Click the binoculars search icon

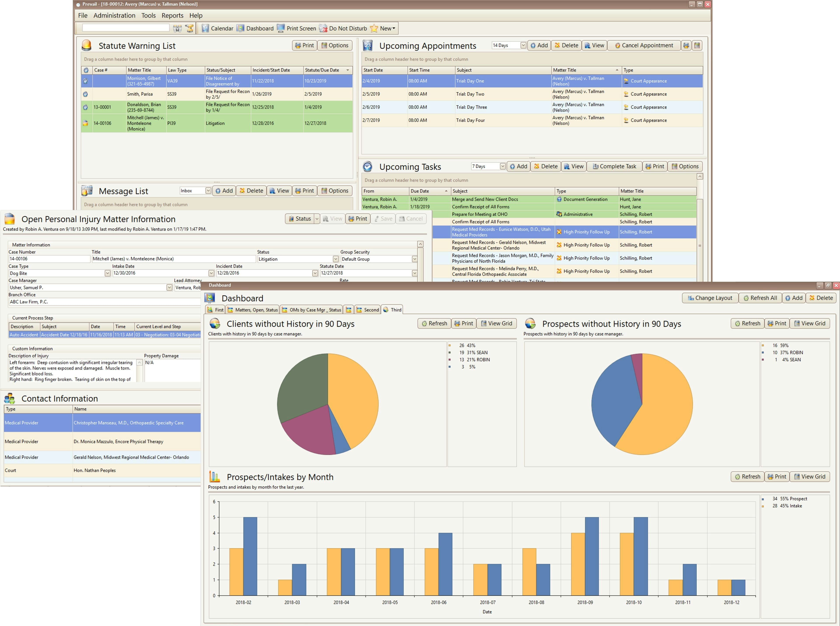(177, 28)
